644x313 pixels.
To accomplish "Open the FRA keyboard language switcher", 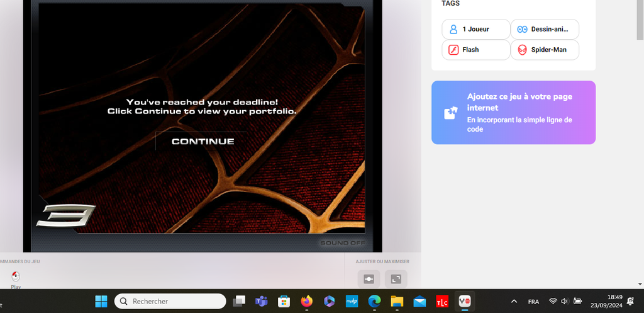I will tap(533, 301).
